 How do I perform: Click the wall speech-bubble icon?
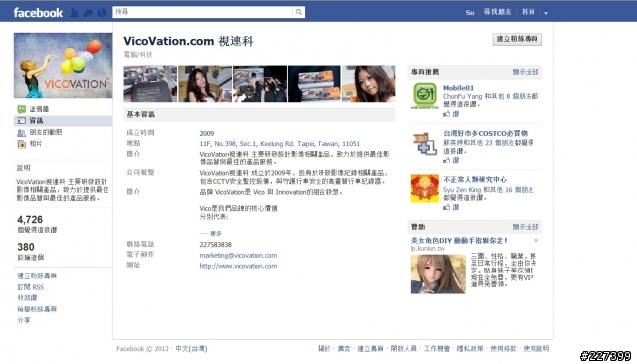pos(21,109)
